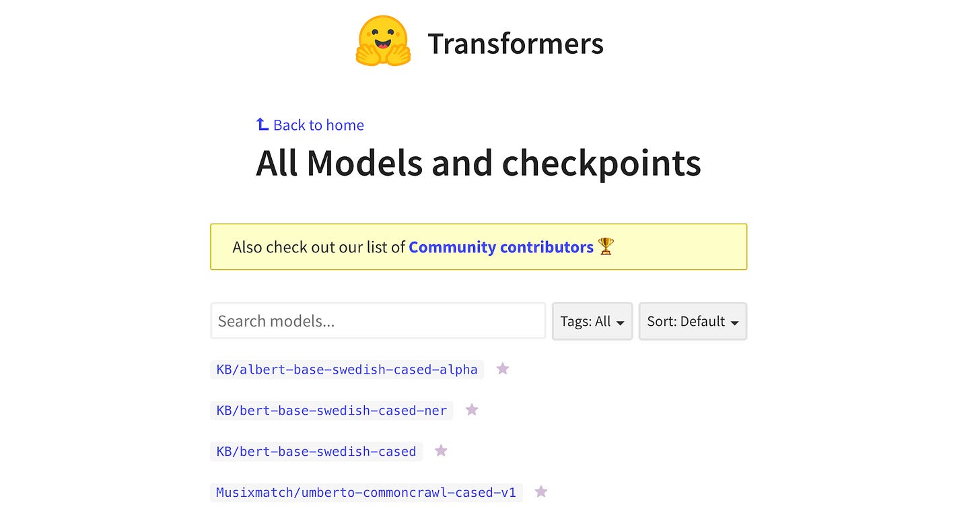Click the All Models and checkpoints heading
980x517 pixels.
point(479,164)
